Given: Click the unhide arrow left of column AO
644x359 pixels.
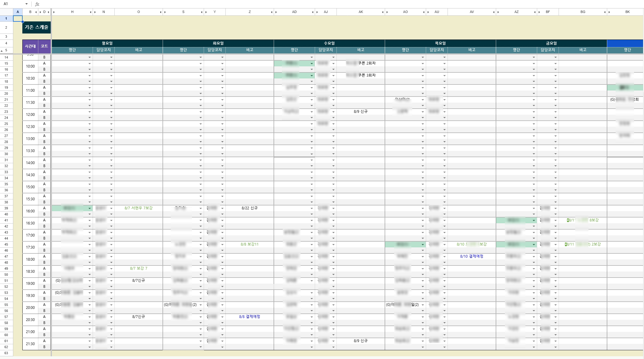Looking at the screenshot, I should pyautogui.click(x=387, y=12).
